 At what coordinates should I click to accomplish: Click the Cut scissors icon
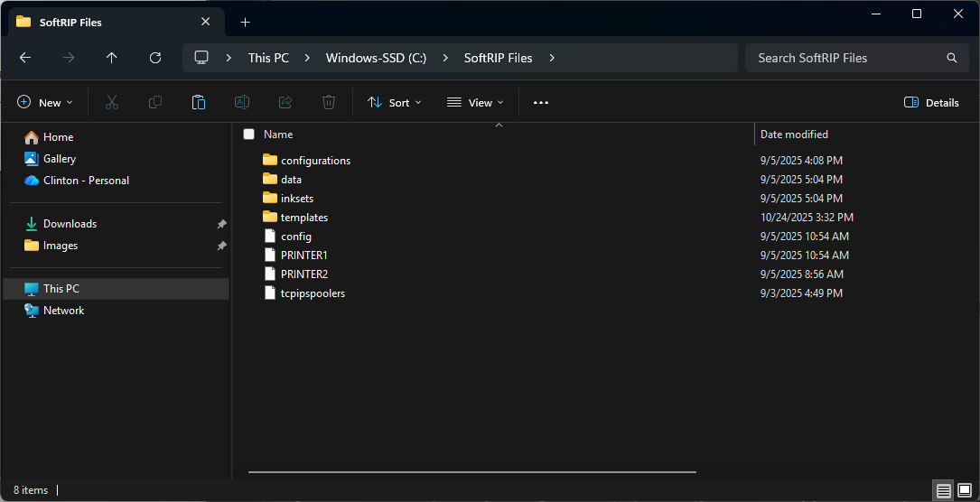point(112,103)
